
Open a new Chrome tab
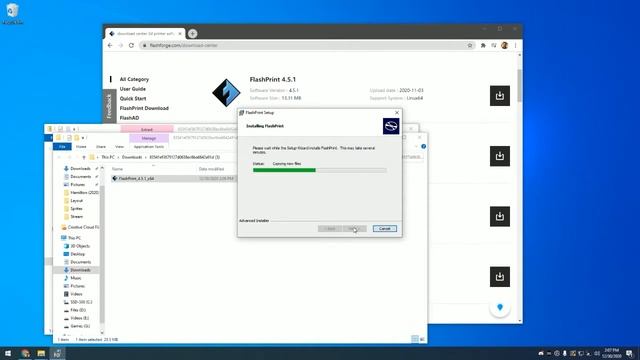193,33
